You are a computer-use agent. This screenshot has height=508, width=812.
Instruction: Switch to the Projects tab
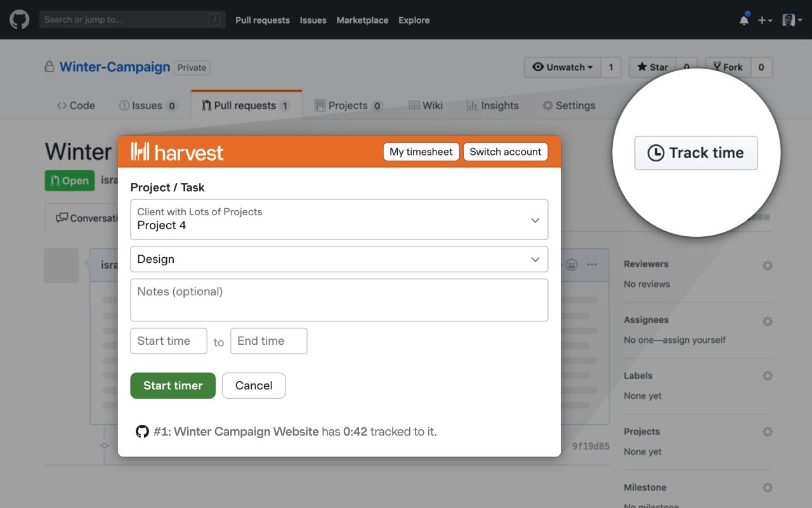(x=348, y=105)
